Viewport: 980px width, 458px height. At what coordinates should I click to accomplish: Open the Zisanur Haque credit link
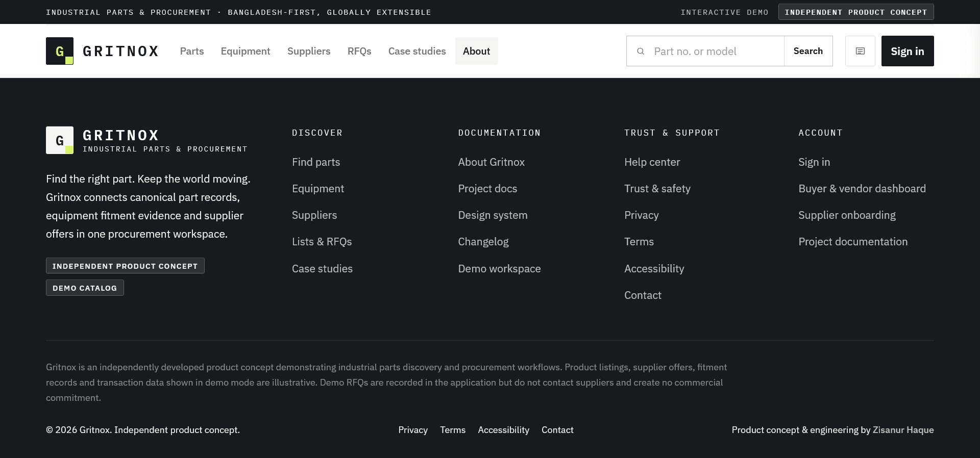click(x=903, y=430)
